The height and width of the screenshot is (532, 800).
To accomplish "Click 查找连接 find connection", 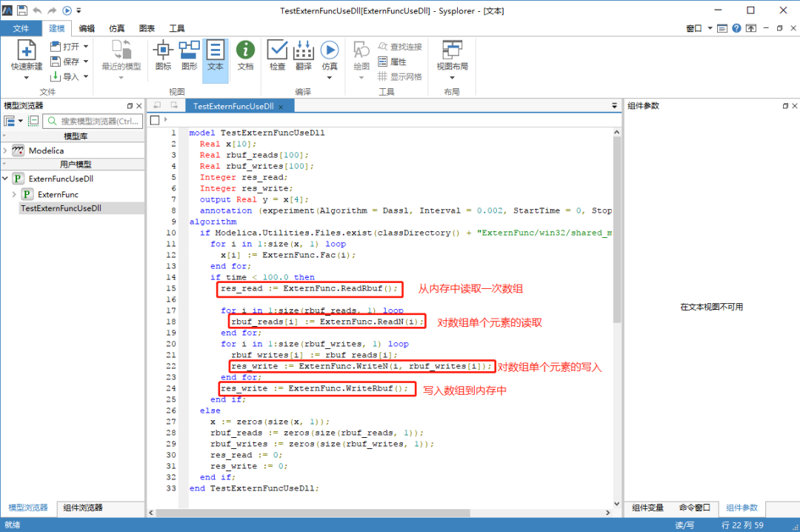I will point(400,47).
